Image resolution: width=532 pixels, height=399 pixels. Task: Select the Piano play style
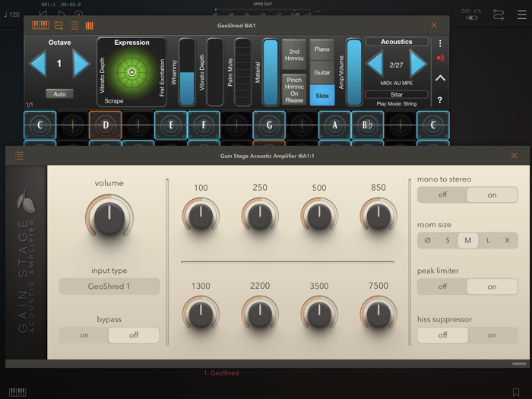click(x=322, y=49)
